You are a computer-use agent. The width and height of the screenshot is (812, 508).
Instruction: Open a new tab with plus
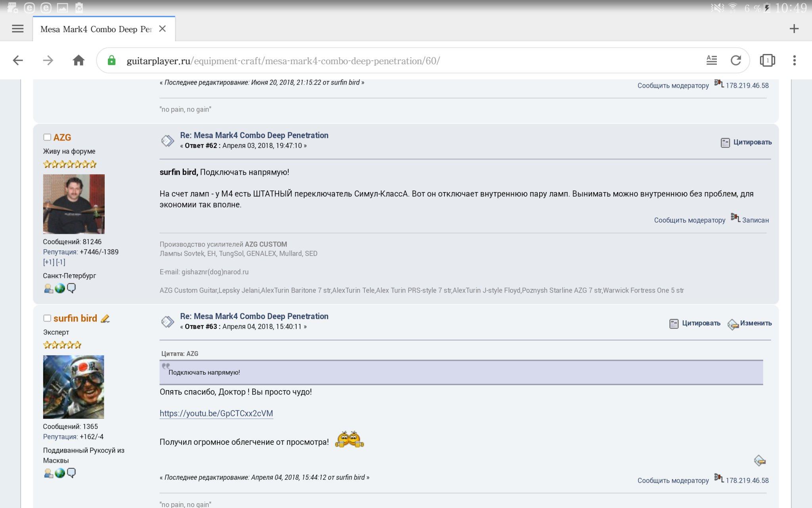click(x=794, y=29)
